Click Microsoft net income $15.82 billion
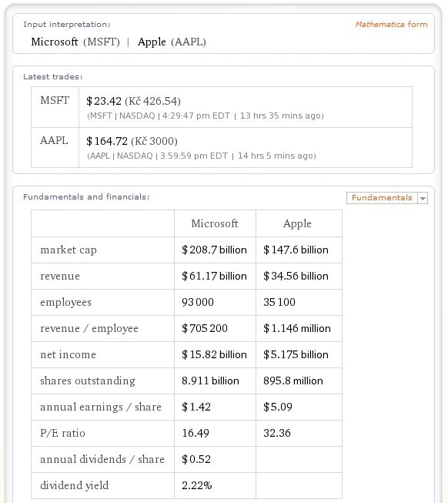 [x=214, y=354]
